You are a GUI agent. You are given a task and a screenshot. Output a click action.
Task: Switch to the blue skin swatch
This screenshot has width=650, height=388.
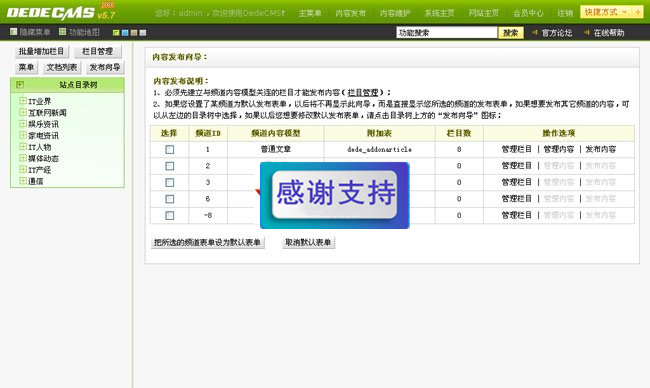pyautogui.click(x=125, y=32)
